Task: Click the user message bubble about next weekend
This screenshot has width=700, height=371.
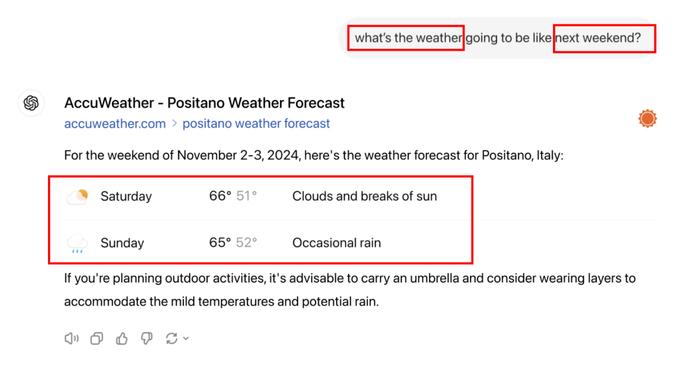Action: point(499,38)
